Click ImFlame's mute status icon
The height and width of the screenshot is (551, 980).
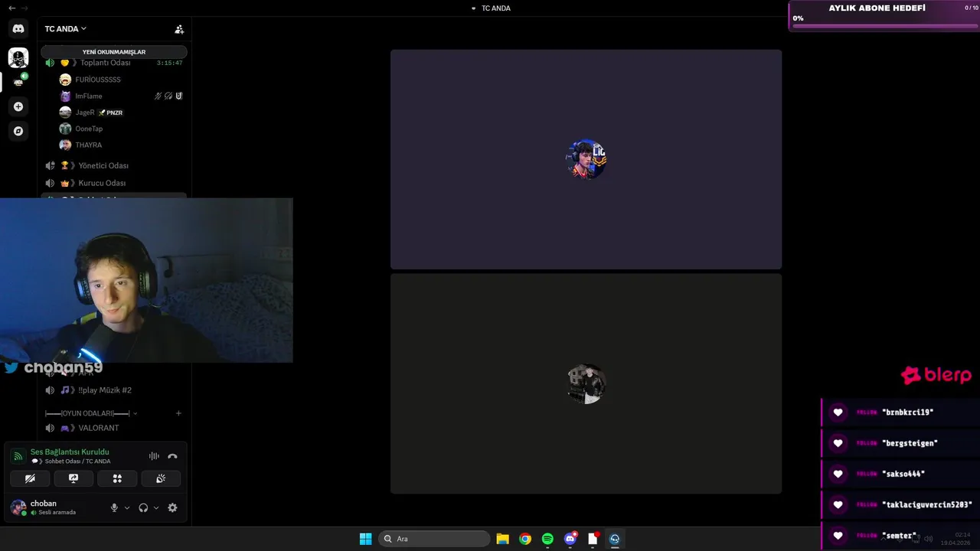(158, 96)
